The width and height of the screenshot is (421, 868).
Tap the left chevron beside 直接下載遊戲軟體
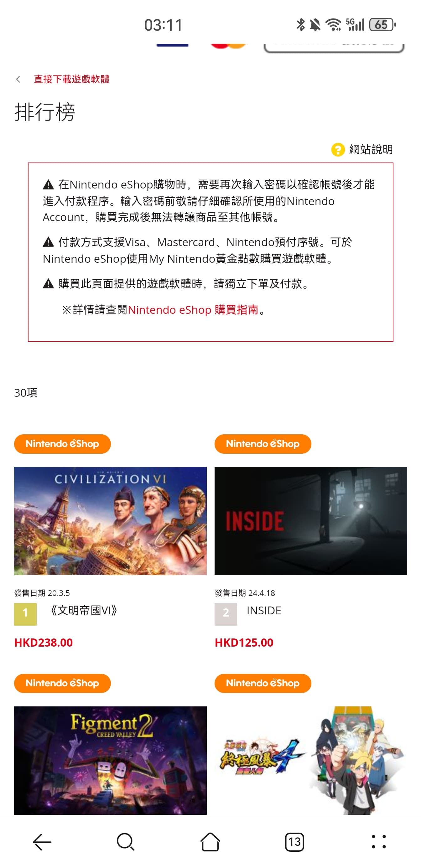pyautogui.click(x=18, y=79)
